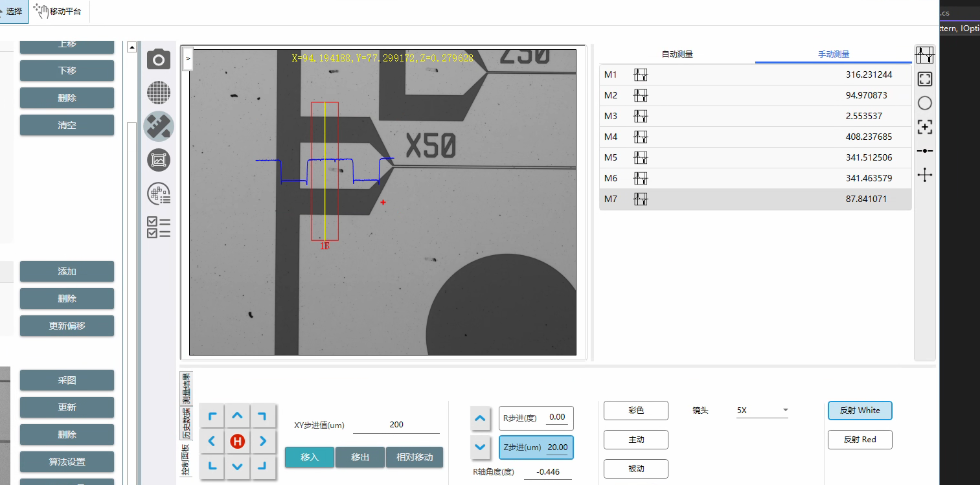Choose the point-on-line measurement tool
The width and height of the screenshot is (980, 485).
[x=925, y=151]
